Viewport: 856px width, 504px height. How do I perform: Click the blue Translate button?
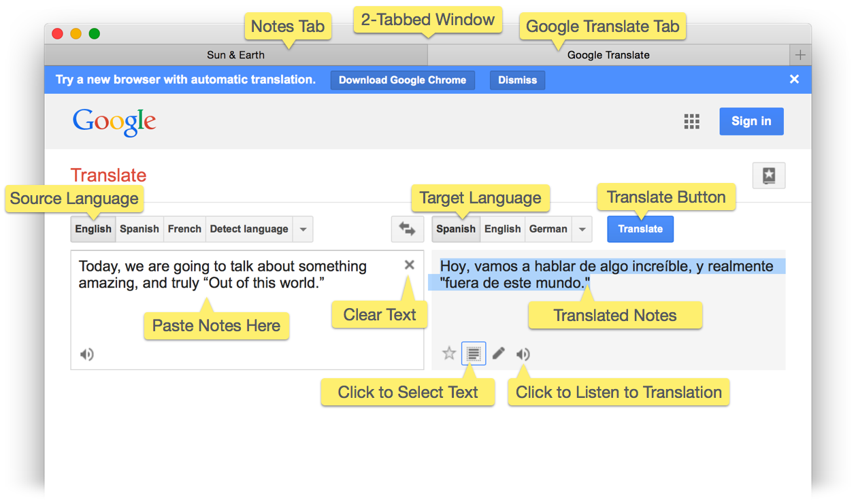640,229
